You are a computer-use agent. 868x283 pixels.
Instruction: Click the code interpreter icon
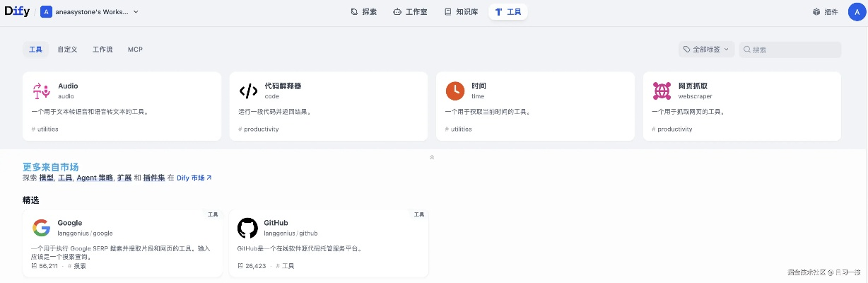(x=248, y=91)
